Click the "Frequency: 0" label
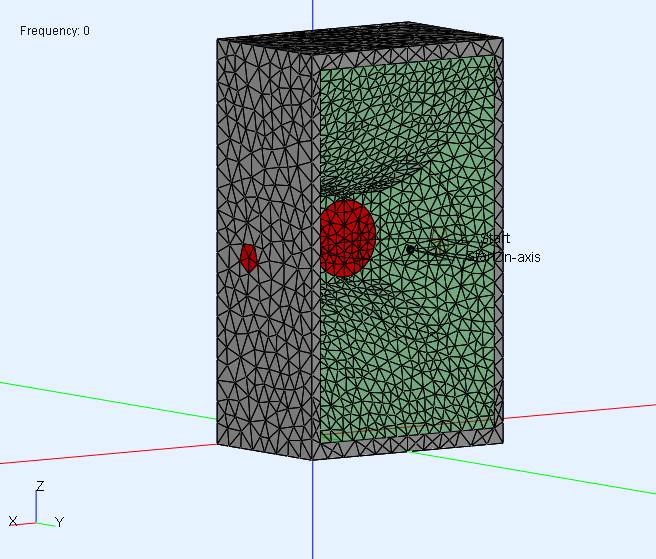The width and height of the screenshot is (656, 559). pyautogui.click(x=55, y=31)
